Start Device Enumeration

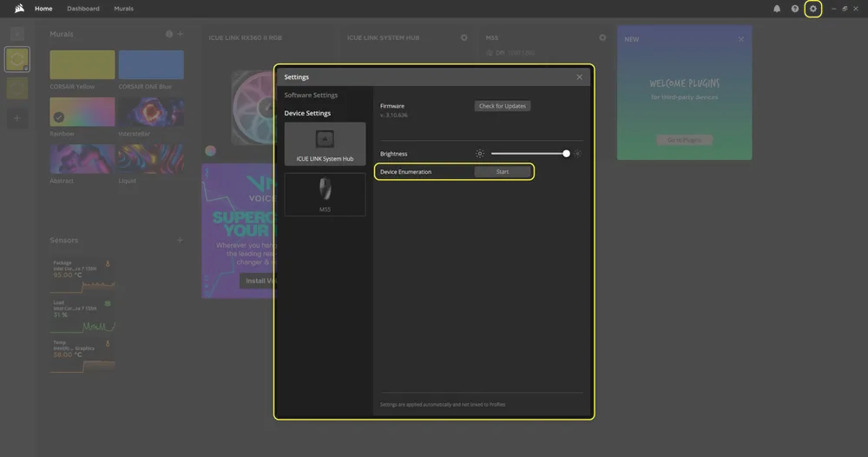502,172
